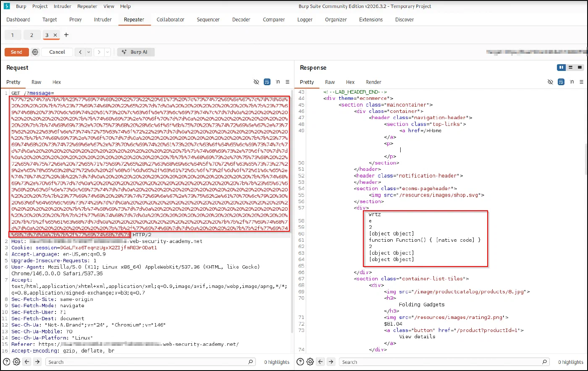Image resolution: width=588 pixels, height=371 pixels.
Task: Open the Project menu
Action: tap(40, 6)
